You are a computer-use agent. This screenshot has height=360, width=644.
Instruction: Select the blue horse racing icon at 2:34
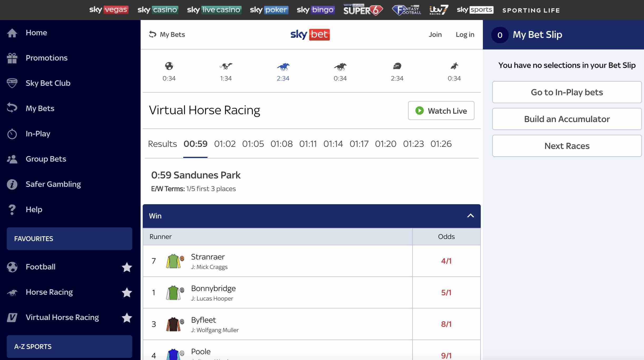[283, 67]
